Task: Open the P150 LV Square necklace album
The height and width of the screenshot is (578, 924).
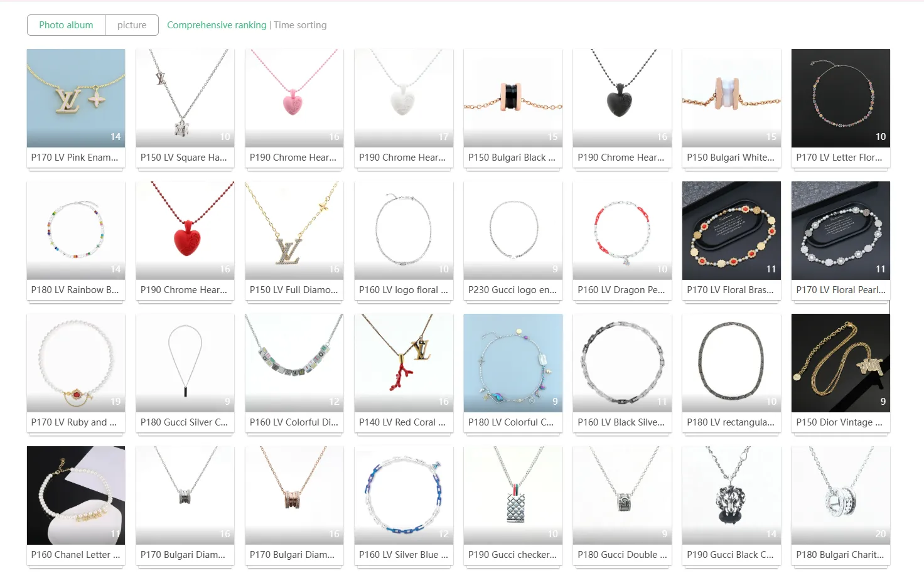Action: (x=185, y=99)
